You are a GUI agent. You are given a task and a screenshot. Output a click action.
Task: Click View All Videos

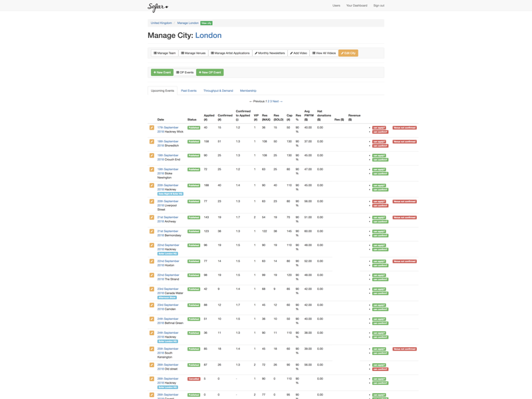(x=324, y=53)
